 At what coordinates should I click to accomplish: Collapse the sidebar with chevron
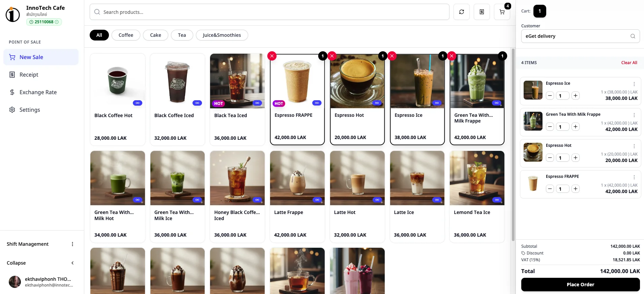pyautogui.click(x=72, y=263)
